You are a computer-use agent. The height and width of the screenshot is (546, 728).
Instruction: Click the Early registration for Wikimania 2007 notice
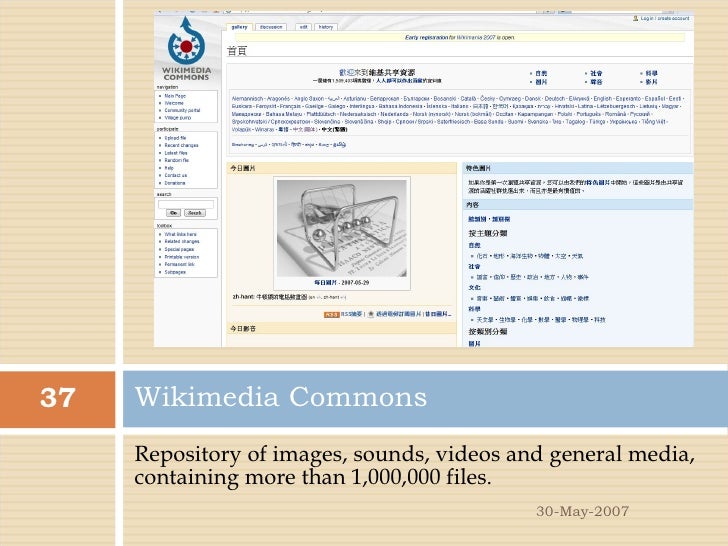(460, 38)
